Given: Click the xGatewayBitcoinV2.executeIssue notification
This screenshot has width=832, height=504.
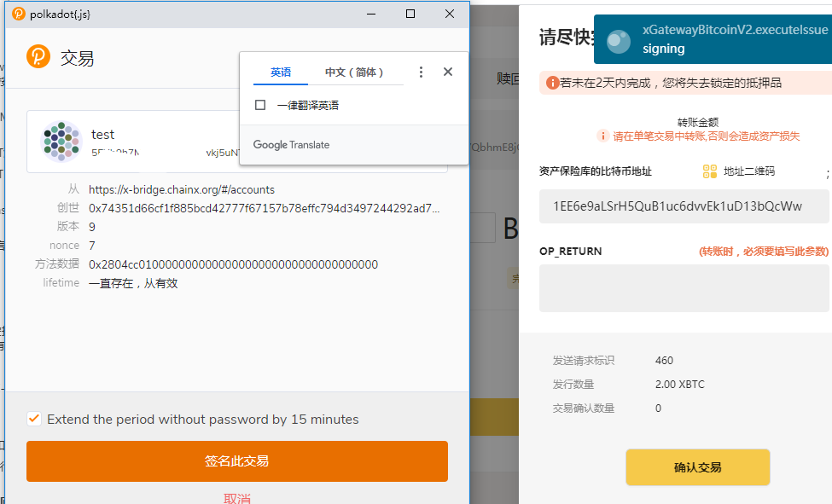Looking at the screenshot, I should (713, 39).
